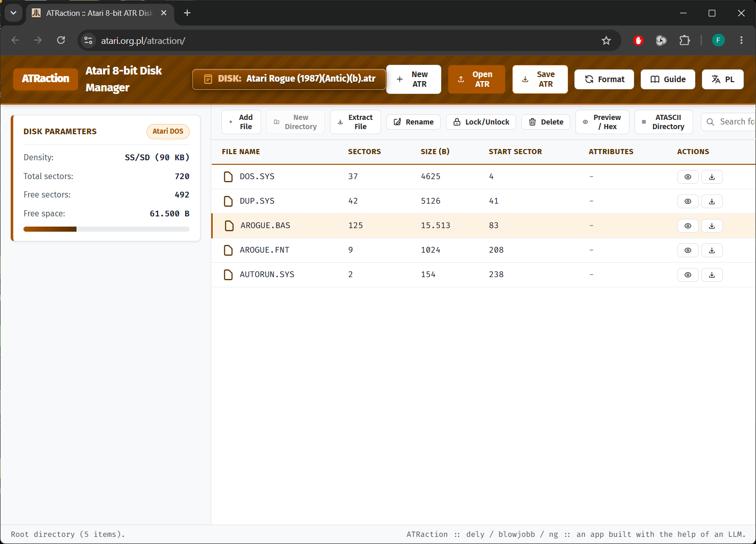Show the ATASCII Directory

[x=664, y=122]
